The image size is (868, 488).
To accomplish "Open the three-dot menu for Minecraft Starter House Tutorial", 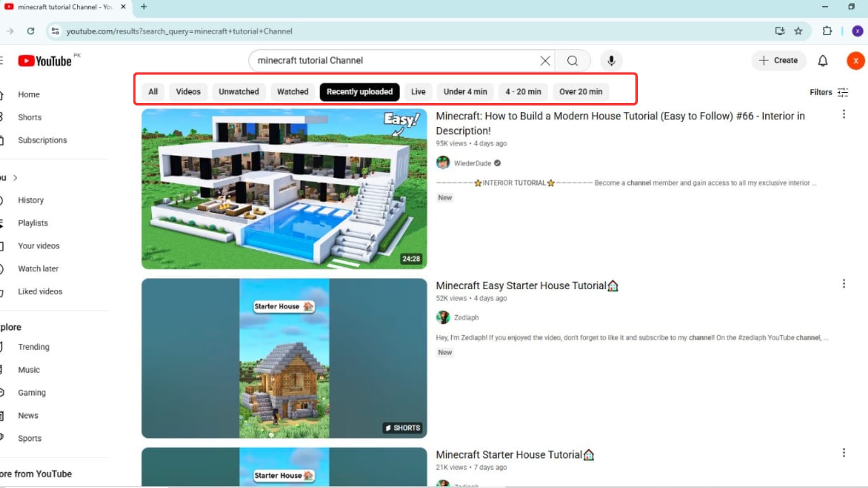I will coord(844,453).
